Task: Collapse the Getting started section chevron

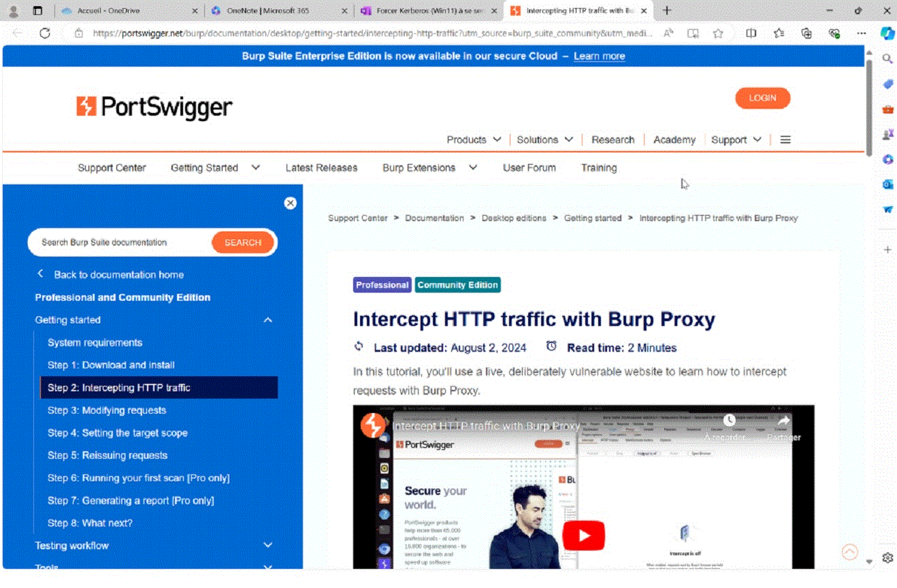Action: pyautogui.click(x=268, y=320)
